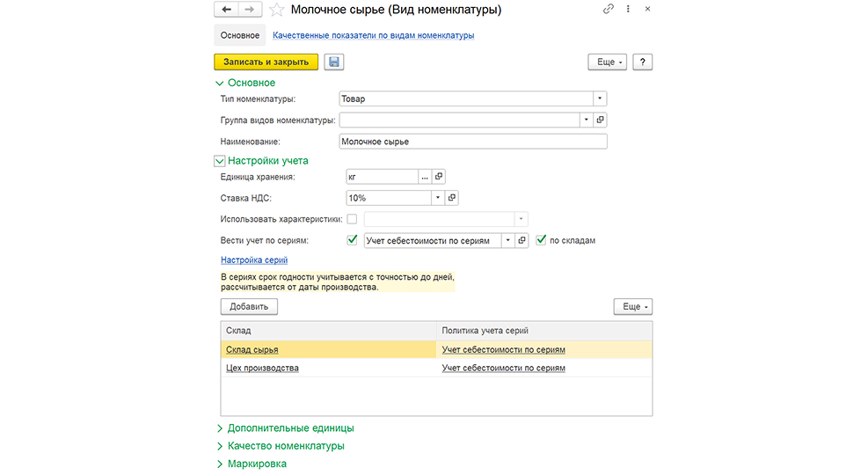
Task: Save record with the floppy disk icon
Action: (x=334, y=62)
